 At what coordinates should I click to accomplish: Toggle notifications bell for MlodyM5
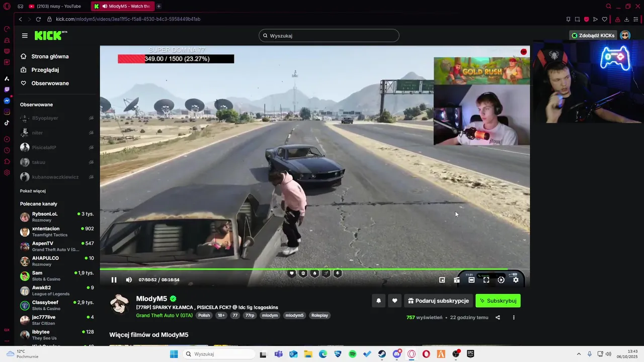click(379, 301)
